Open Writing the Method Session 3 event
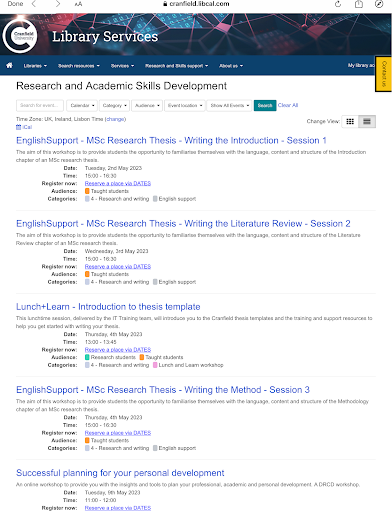The width and height of the screenshot is (392, 512). point(163,390)
